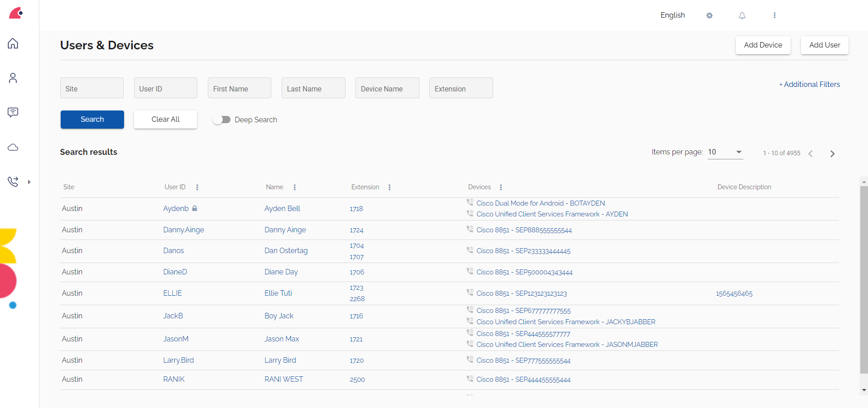Expand phone sidebar submenu arrow

click(29, 182)
